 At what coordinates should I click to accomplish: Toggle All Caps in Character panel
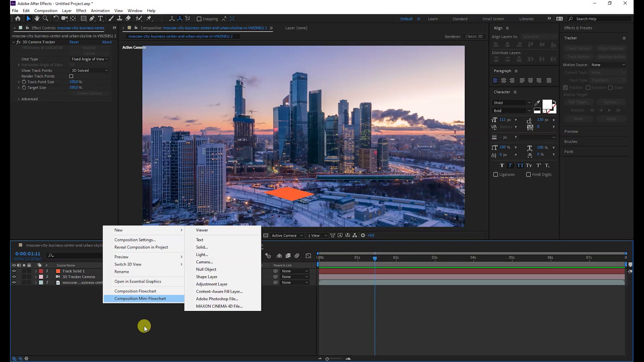pyautogui.click(x=520, y=166)
